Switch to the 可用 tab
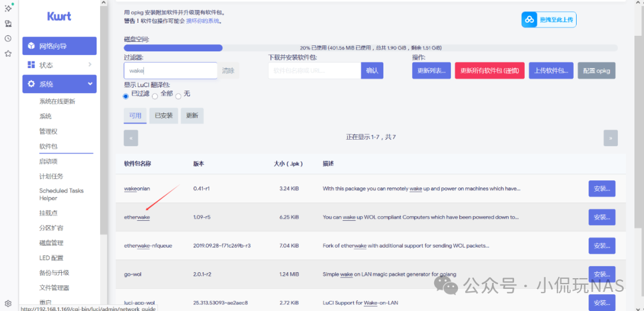This screenshot has height=311, width=644. [x=135, y=116]
